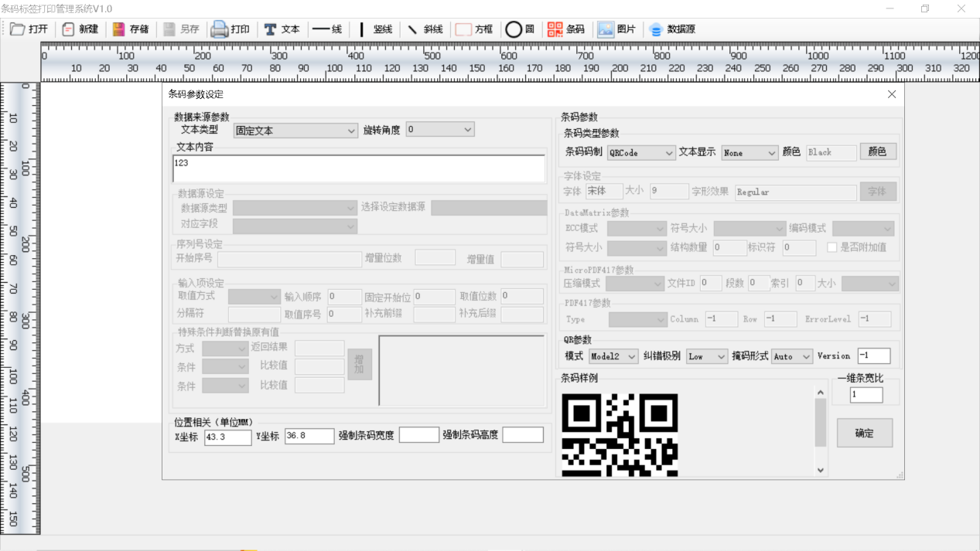Click the Black color value field
Viewport: 980px width, 551px height.
(831, 153)
